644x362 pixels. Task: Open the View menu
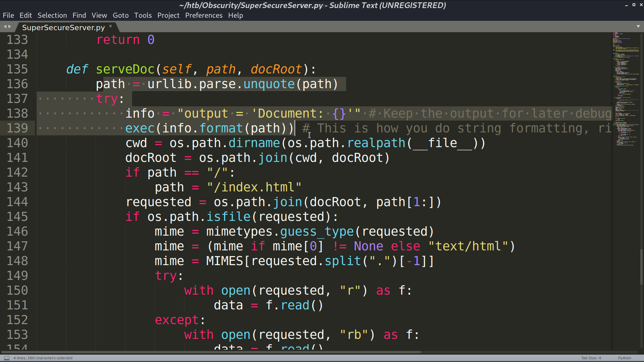click(x=99, y=15)
